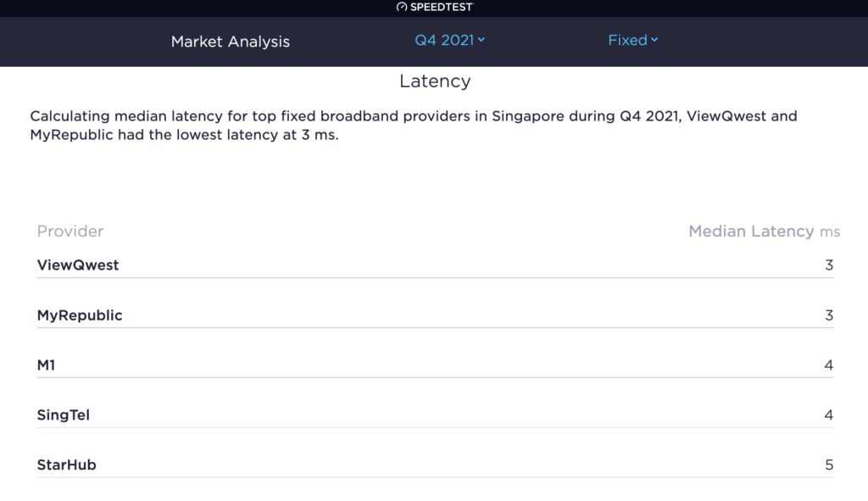Click the Latency section title
The width and height of the screenshot is (868, 501).
click(435, 81)
